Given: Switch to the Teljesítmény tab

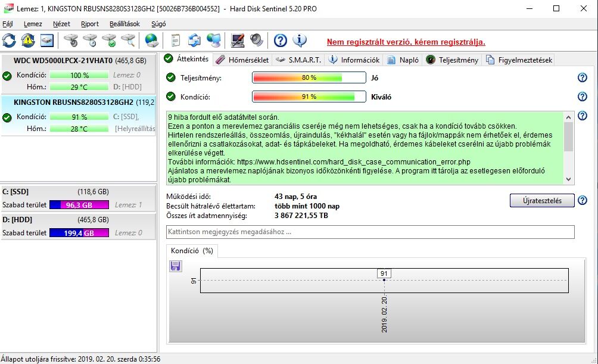Looking at the screenshot, I should click(452, 60).
